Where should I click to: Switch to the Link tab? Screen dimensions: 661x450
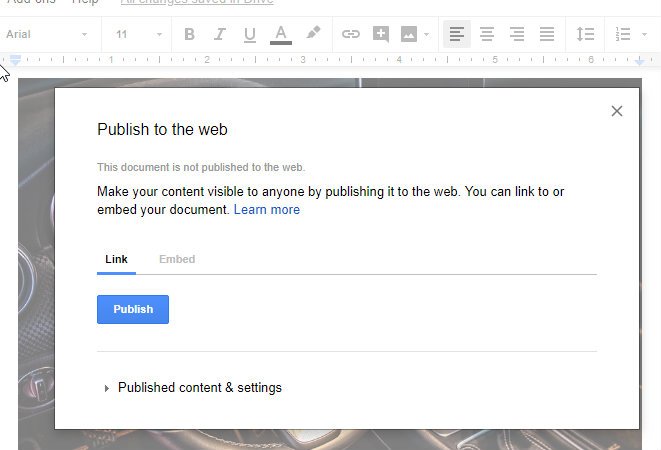pyautogui.click(x=116, y=259)
